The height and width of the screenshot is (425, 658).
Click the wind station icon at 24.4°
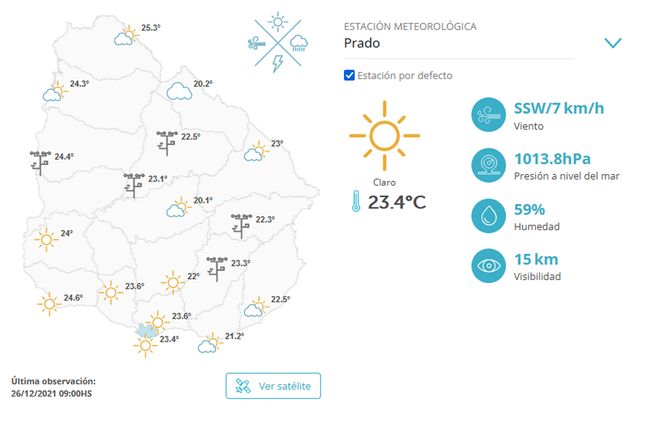click(40, 162)
